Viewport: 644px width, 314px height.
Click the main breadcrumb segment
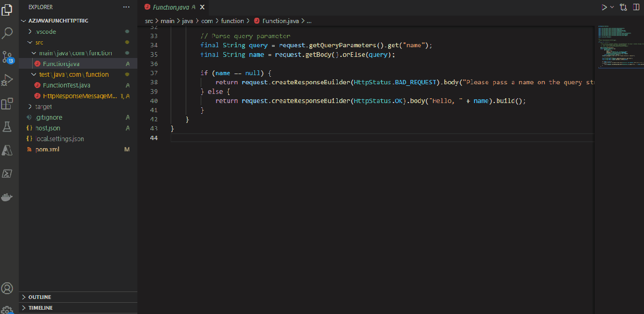[168, 21]
